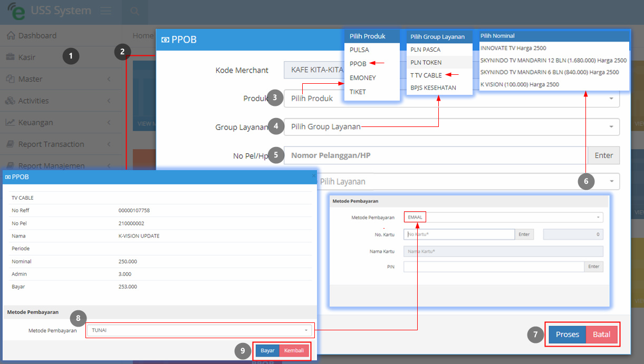The width and height of the screenshot is (644, 364).
Task: Click the hamburger menu icon in header
Action: [x=105, y=11]
